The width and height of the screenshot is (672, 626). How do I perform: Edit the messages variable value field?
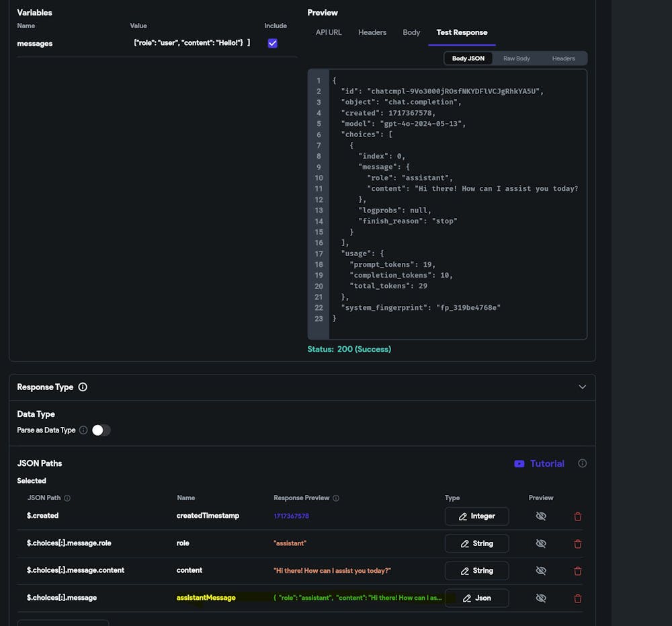tap(192, 43)
